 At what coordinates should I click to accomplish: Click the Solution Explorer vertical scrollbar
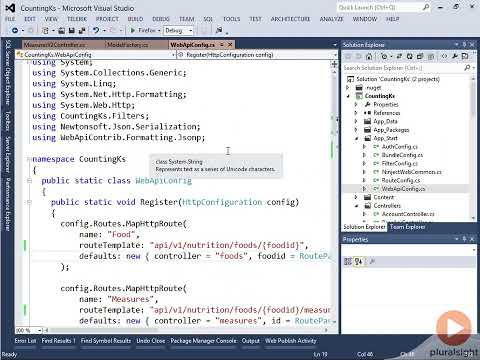[x=473, y=147]
